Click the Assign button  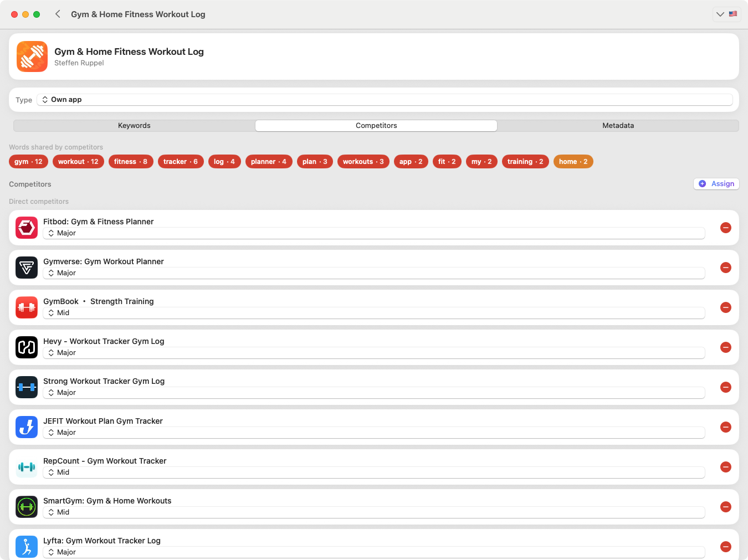click(716, 184)
